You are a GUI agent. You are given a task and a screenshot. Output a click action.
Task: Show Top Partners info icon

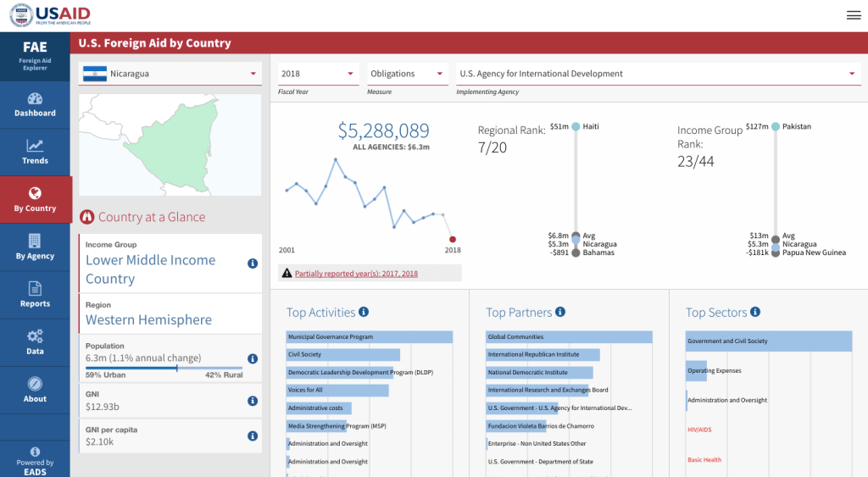pyautogui.click(x=560, y=312)
